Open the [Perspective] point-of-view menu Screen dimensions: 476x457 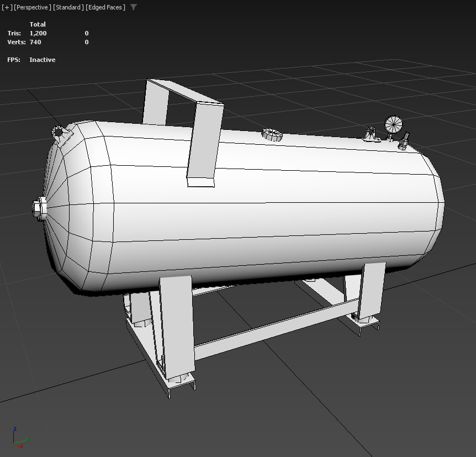point(31,7)
